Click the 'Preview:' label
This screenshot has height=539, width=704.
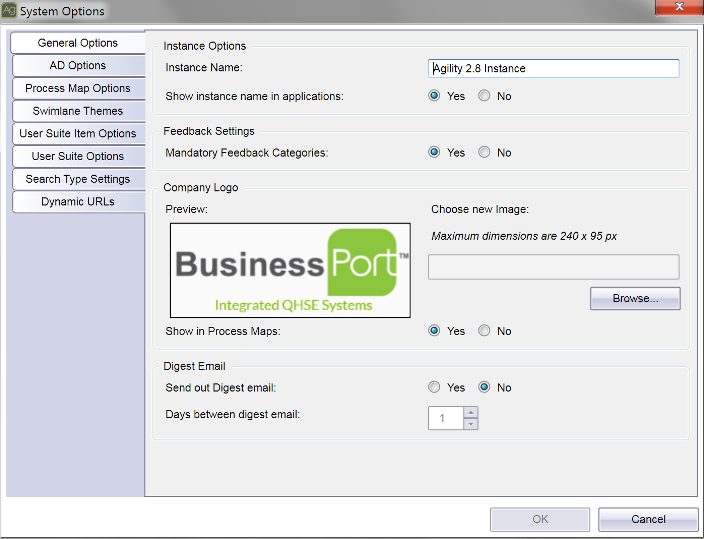point(186,209)
